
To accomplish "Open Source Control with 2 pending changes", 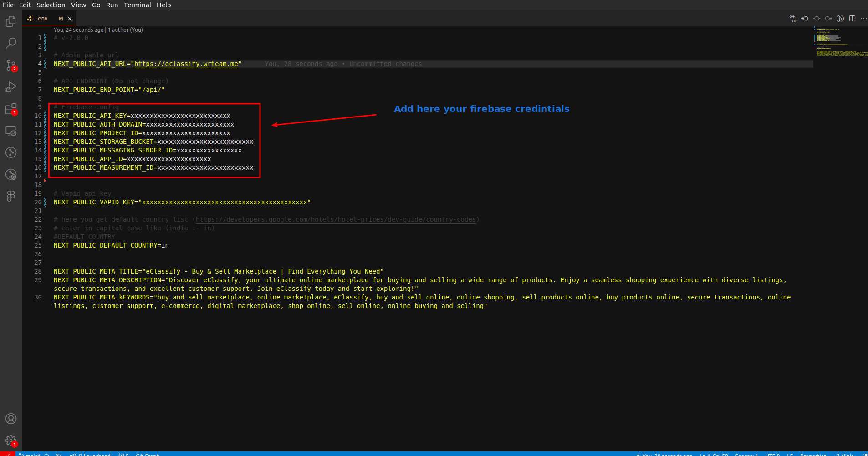I will [10, 65].
